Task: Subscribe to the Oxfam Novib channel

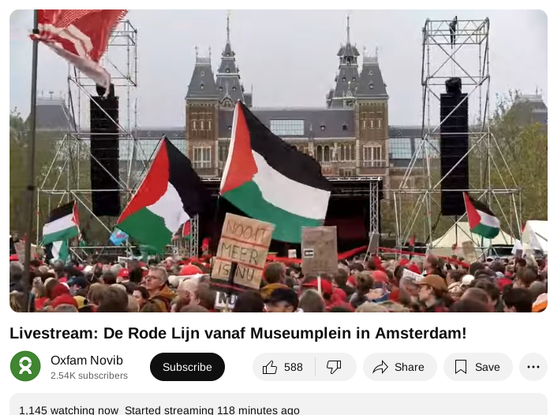Action: [x=187, y=367]
